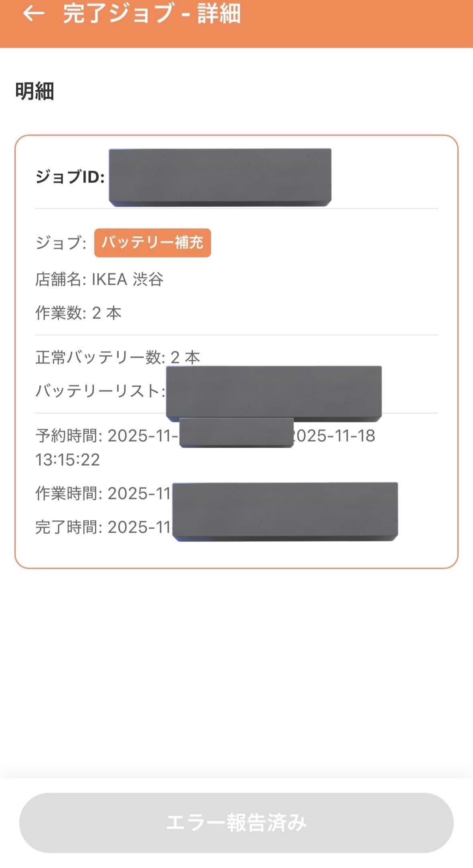
Task: Click the ジョブ: label text
Action: [61, 243]
